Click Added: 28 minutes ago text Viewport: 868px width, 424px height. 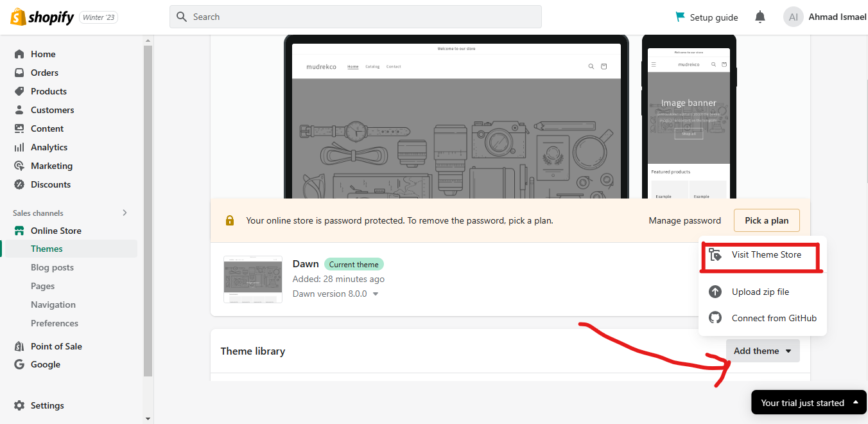338,279
